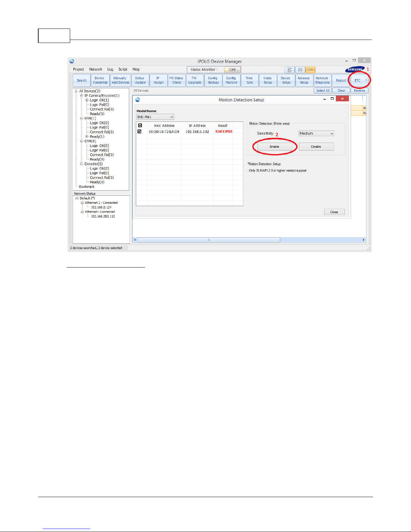Viewport: 411px width, 532px height.
Task: Collapse the Default (*) network node
Action: 77,198
